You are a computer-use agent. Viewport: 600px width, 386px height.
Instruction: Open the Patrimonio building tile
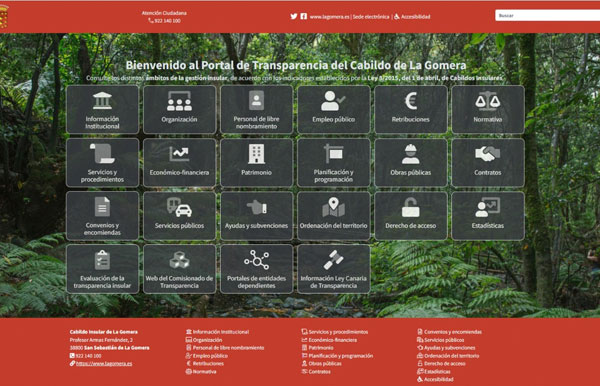(x=256, y=163)
